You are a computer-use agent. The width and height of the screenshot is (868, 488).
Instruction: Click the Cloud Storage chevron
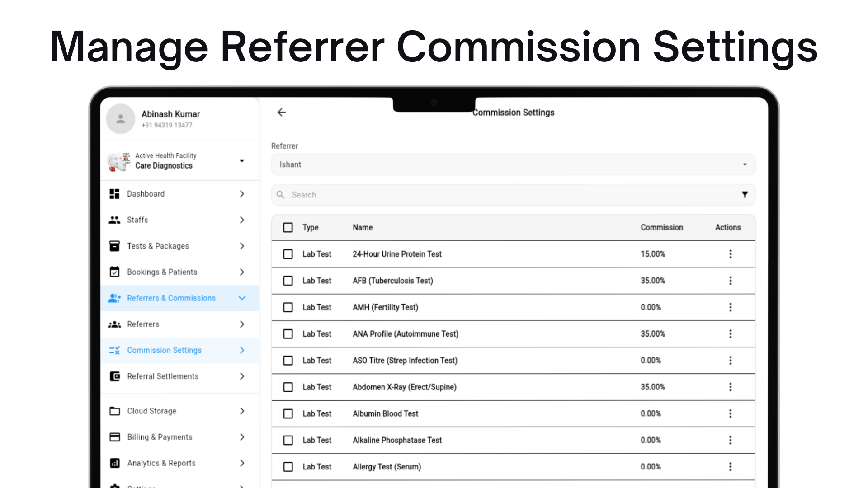click(242, 411)
